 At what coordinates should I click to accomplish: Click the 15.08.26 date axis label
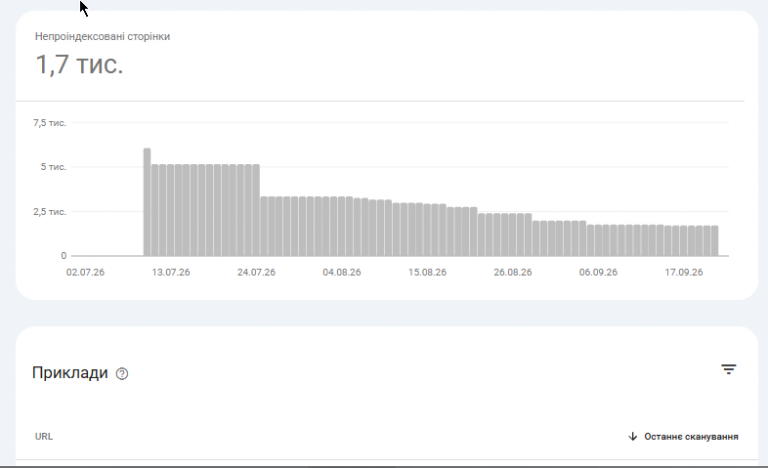point(427,272)
